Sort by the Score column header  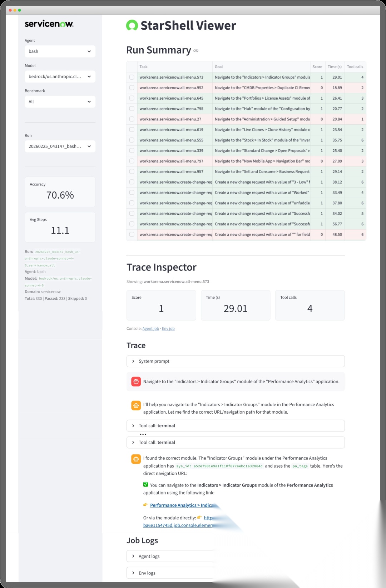point(317,67)
